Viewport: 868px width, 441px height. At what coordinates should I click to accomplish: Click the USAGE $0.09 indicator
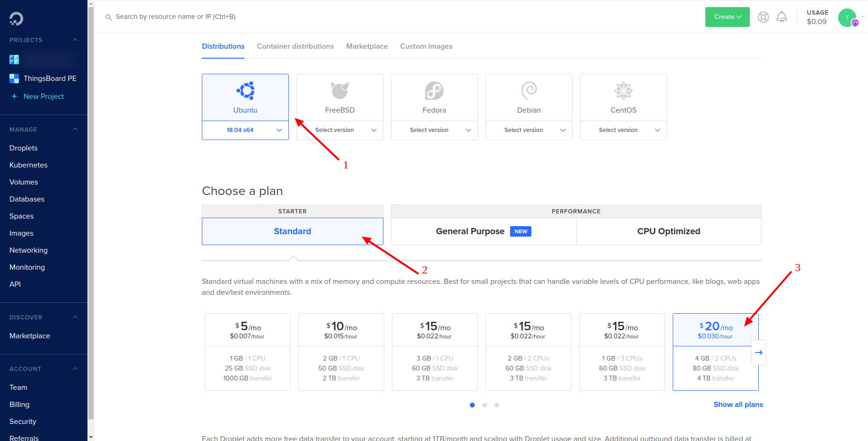[817, 17]
